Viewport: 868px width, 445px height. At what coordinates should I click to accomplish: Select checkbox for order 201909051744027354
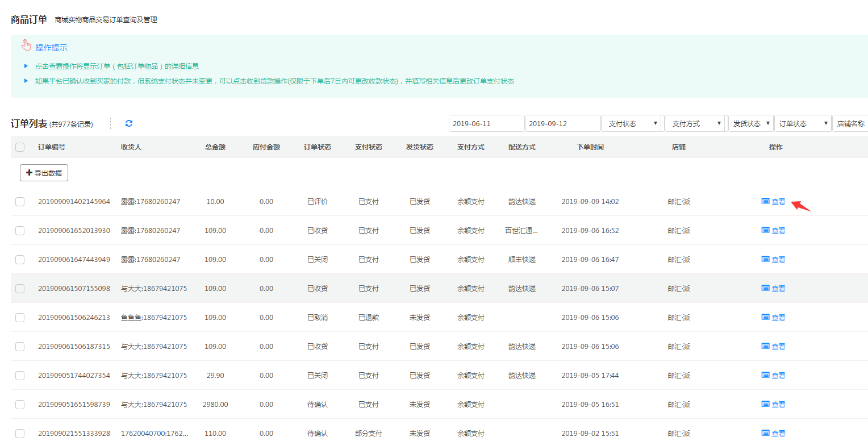20,375
